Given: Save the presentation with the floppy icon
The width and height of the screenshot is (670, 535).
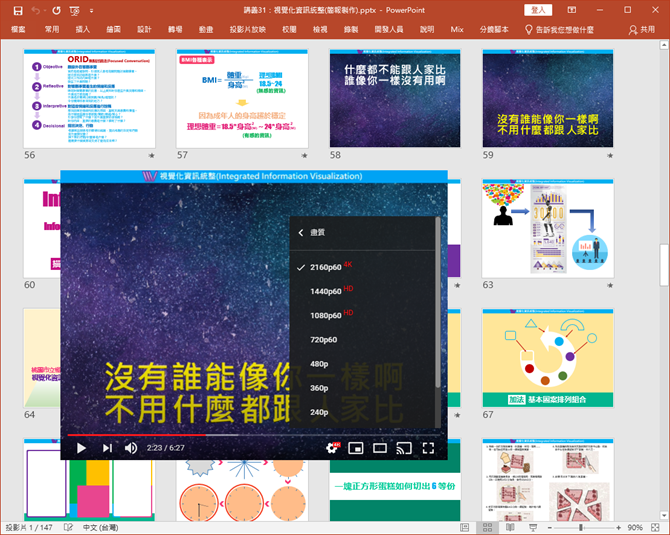Looking at the screenshot, I should tap(18, 11).
